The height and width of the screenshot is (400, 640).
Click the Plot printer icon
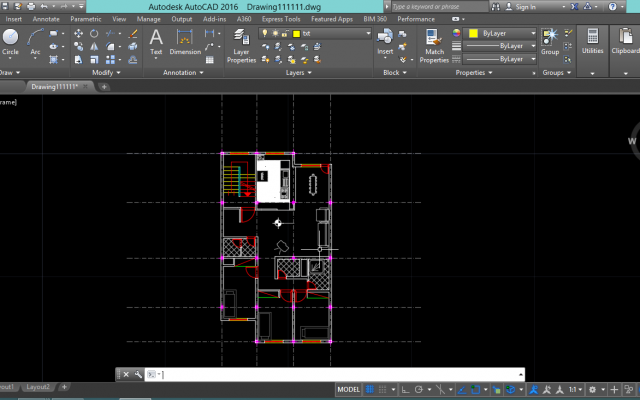(31, 7)
